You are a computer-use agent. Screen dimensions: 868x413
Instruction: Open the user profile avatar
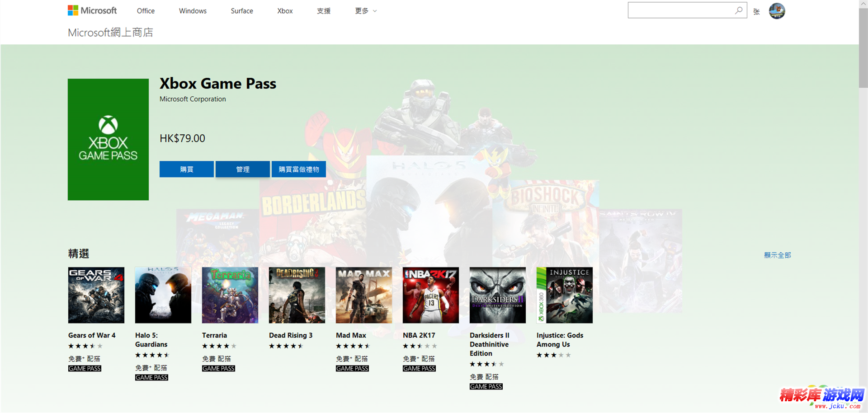(777, 11)
